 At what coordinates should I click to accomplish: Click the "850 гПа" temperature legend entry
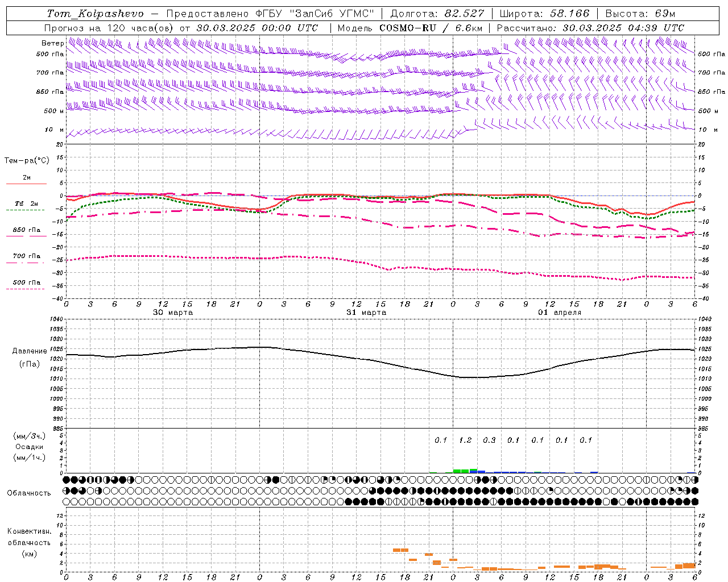[27, 230]
